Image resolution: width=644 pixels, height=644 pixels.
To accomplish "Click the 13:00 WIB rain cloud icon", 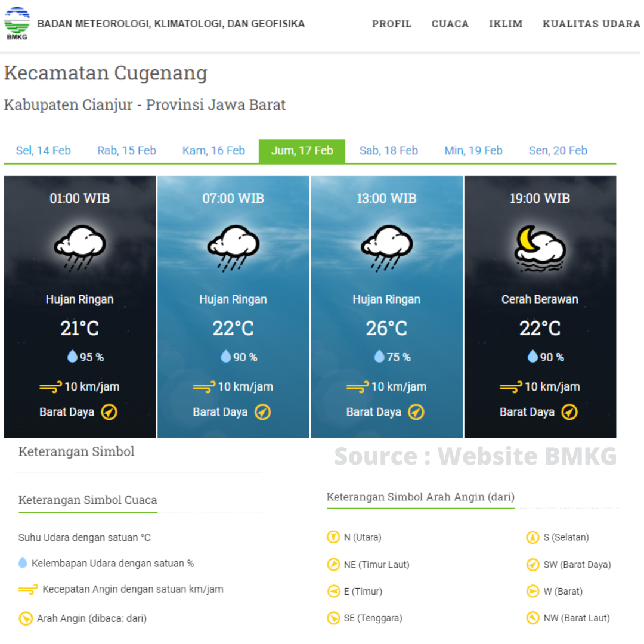I will tap(386, 247).
